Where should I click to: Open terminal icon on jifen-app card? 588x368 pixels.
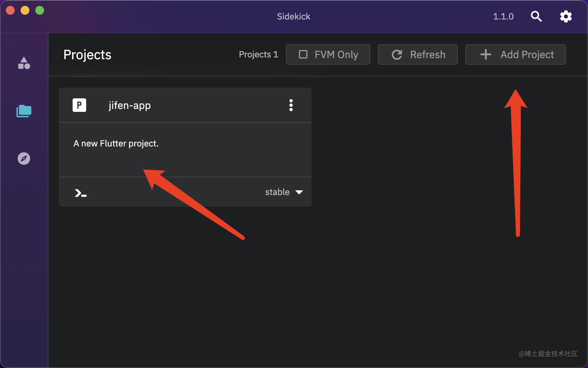coord(80,193)
